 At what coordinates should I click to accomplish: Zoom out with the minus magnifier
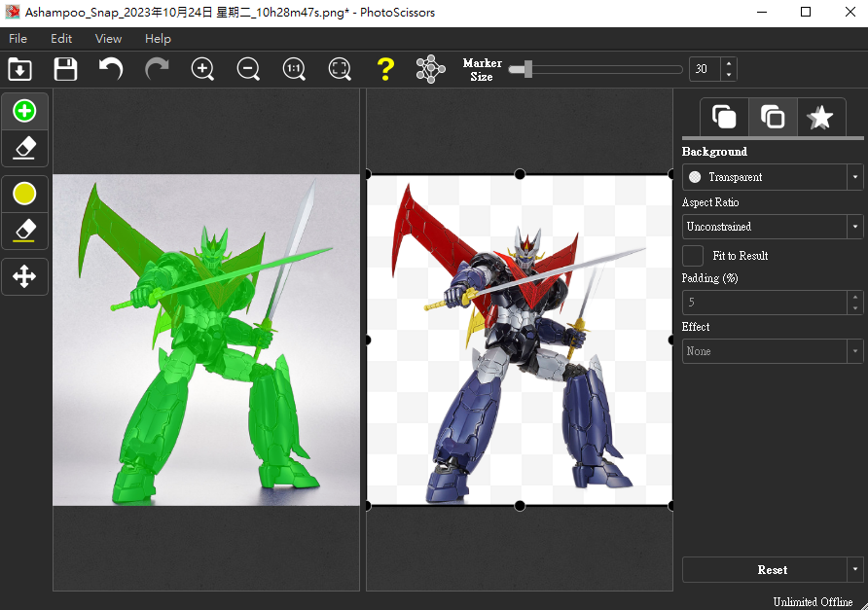click(248, 70)
